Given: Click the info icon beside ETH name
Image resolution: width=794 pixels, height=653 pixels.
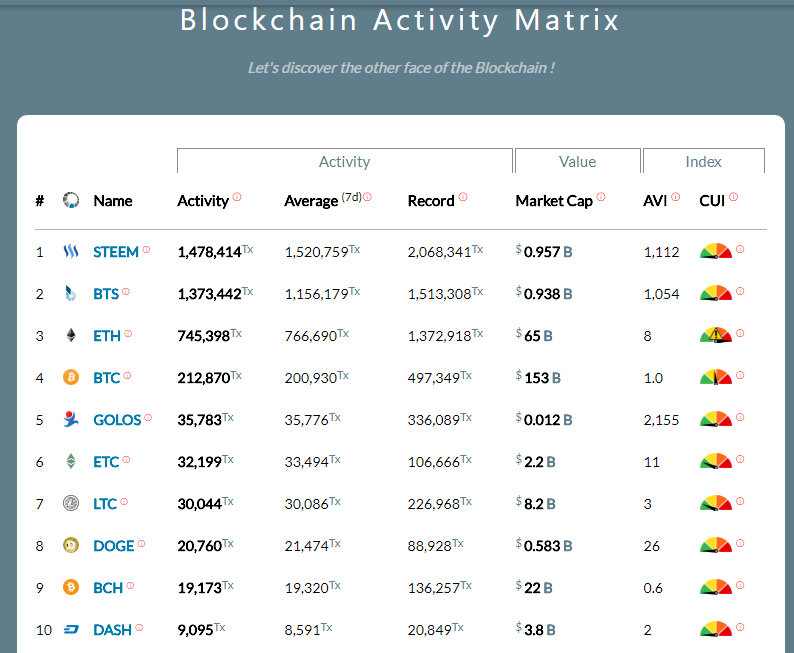Looking at the screenshot, I should coord(128,333).
